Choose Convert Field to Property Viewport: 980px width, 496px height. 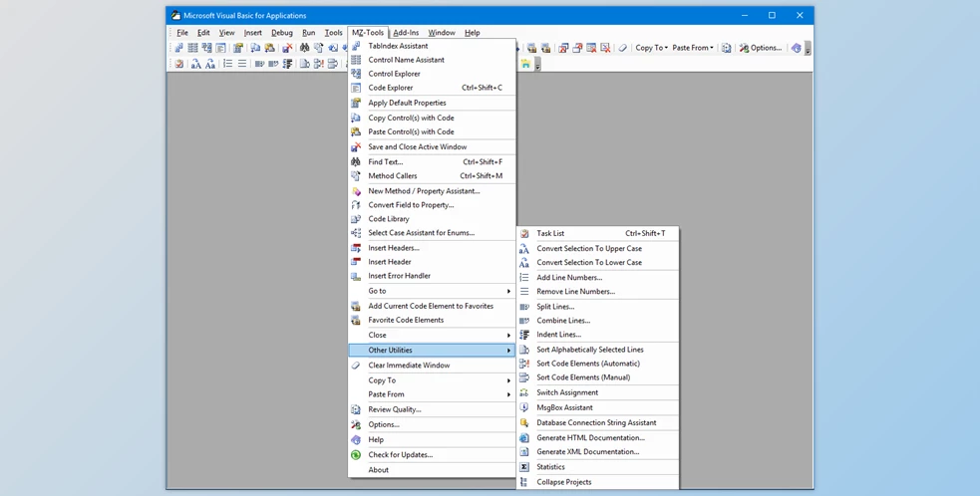point(432,205)
